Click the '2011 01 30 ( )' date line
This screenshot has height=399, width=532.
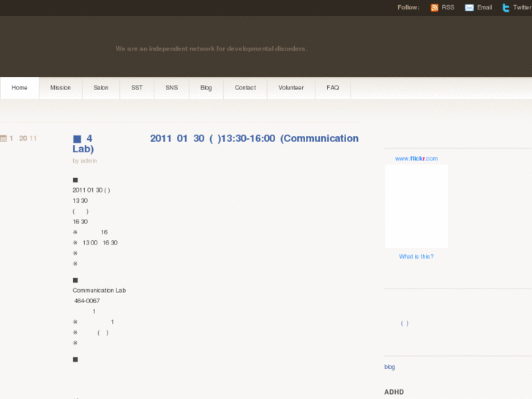point(91,190)
